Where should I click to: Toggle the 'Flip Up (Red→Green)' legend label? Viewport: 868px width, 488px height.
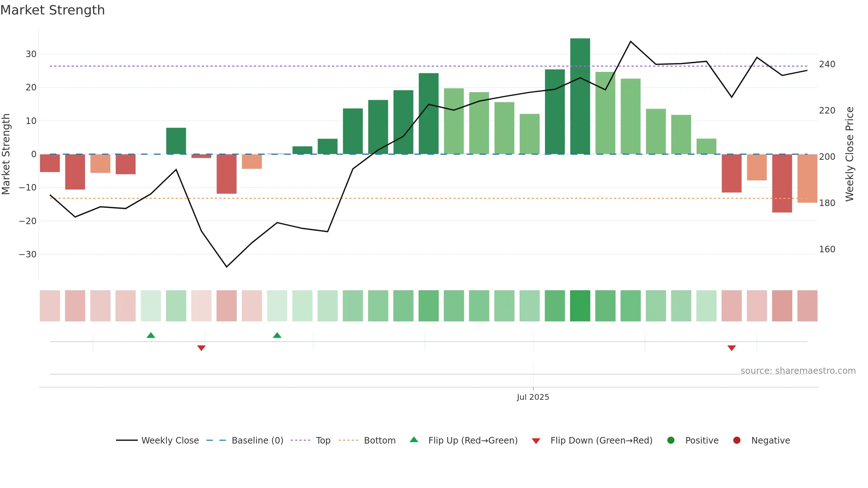(473, 440)
